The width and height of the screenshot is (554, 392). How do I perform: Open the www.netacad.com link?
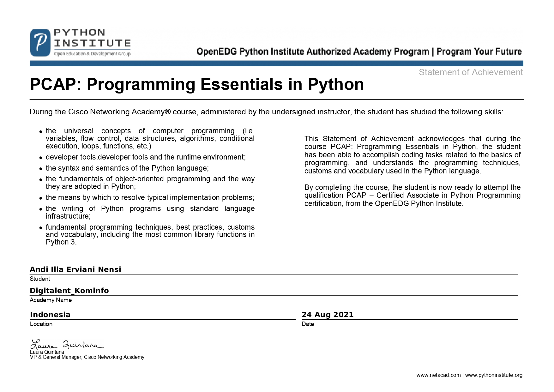click(x=439, y=375)
